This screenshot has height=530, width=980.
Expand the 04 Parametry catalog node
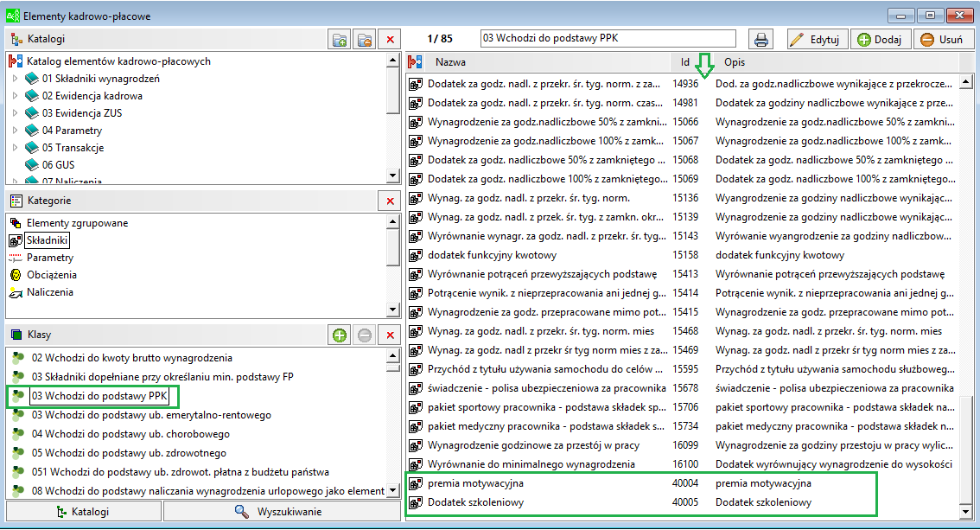tap(15, 131)
